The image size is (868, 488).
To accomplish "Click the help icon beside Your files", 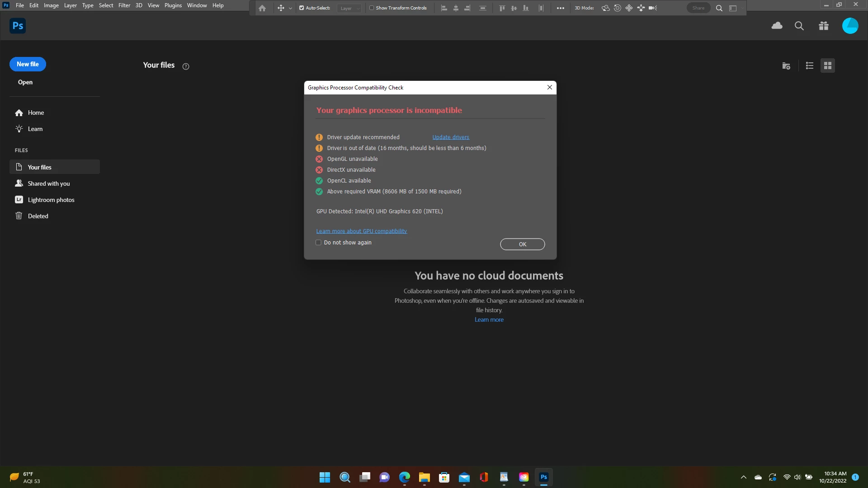I will coord(186,66).
